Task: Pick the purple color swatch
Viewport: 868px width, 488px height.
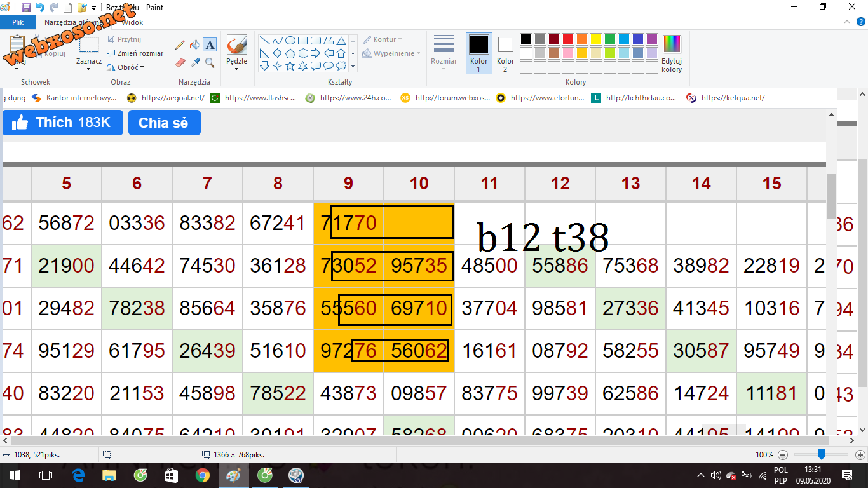Action: [651, 39]
